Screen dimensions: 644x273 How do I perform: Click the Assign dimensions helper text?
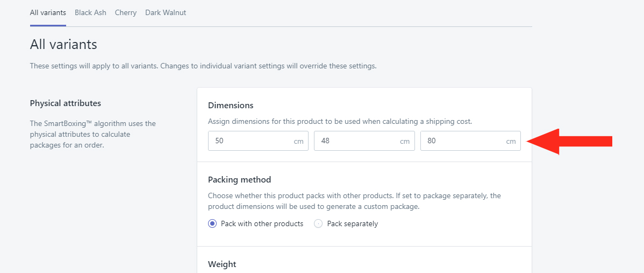pyautogui.click(x=340, y=122)
